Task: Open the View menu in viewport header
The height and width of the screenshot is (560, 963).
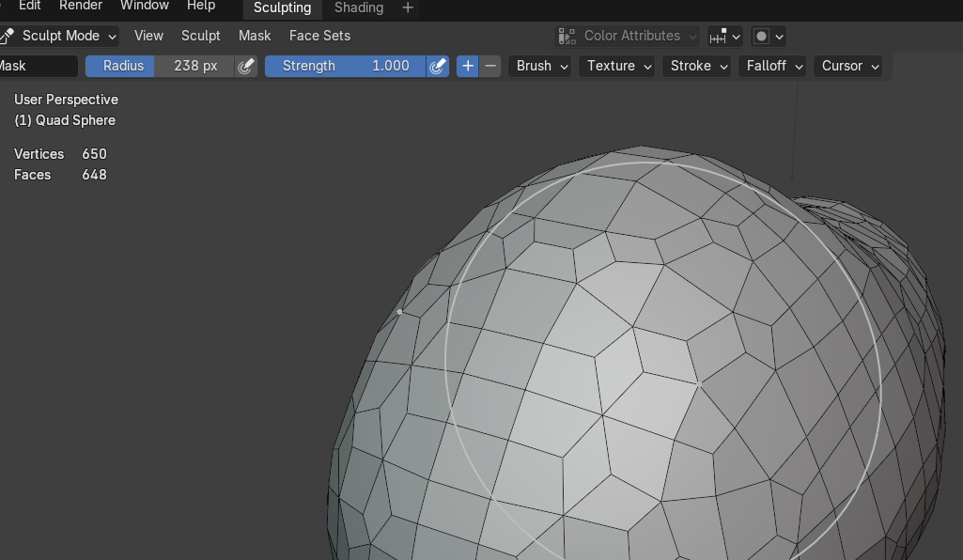Action: point(148,36)
